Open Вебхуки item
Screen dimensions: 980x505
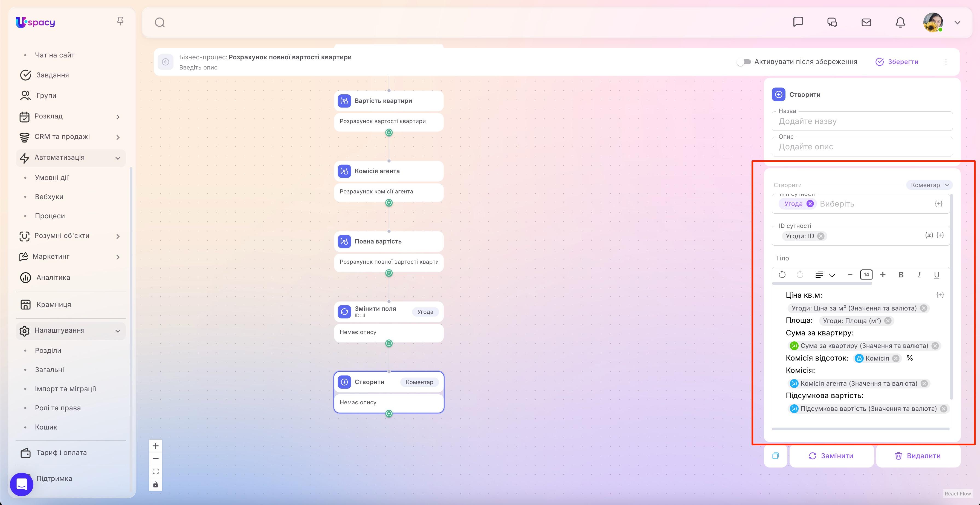(x=49, y=197)
